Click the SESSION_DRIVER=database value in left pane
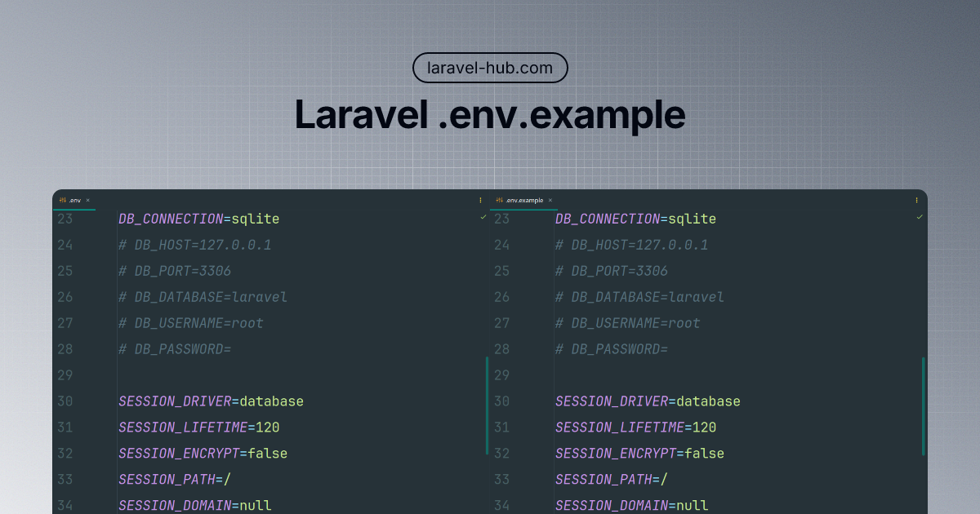Viewport: 980px width, 514px height. point(211,401)
